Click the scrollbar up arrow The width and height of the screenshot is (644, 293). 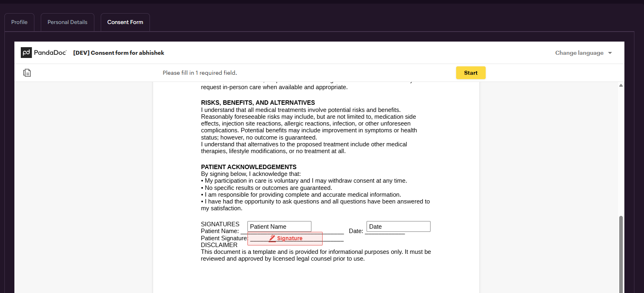point(621,85)
